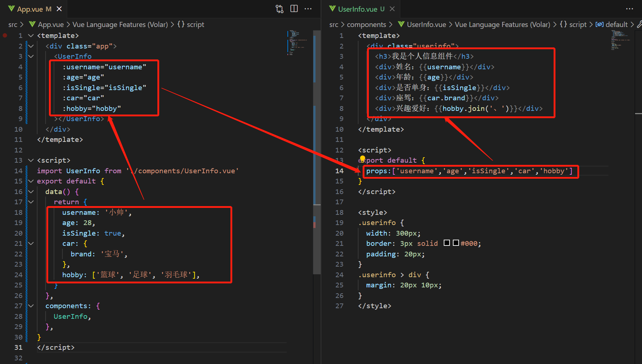Click Vue Language Features breadcrumb in left editor

click(x=120, y=24)
